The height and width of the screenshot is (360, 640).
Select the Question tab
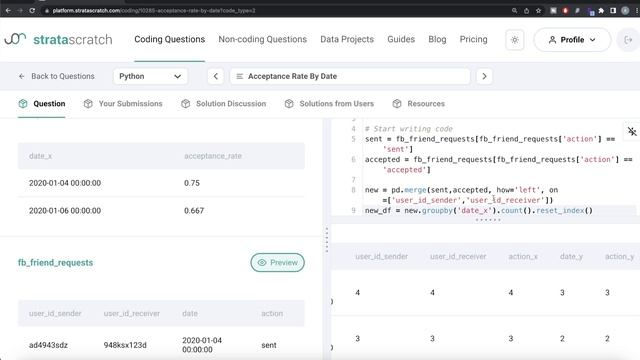pyautogui.click(x=42, y=104)
